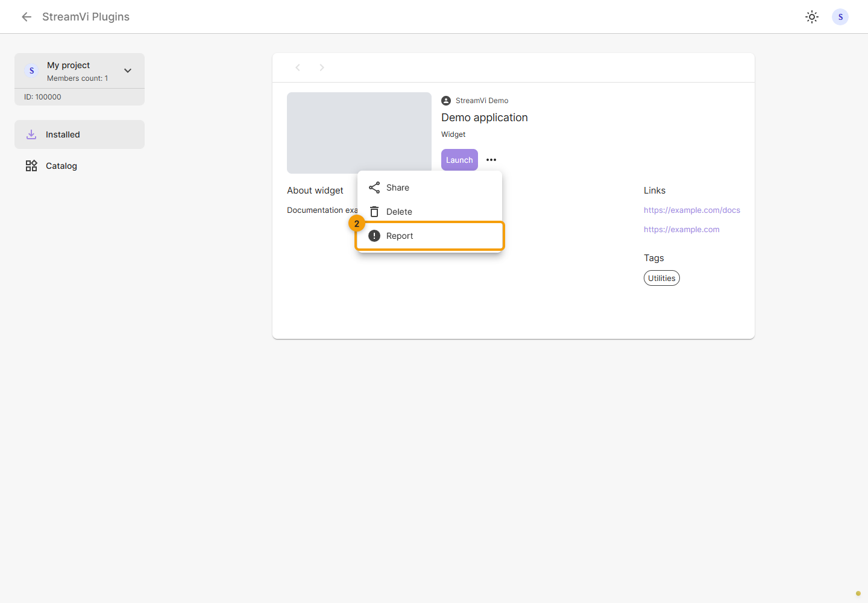Click the About widget heading

(315, 191)
